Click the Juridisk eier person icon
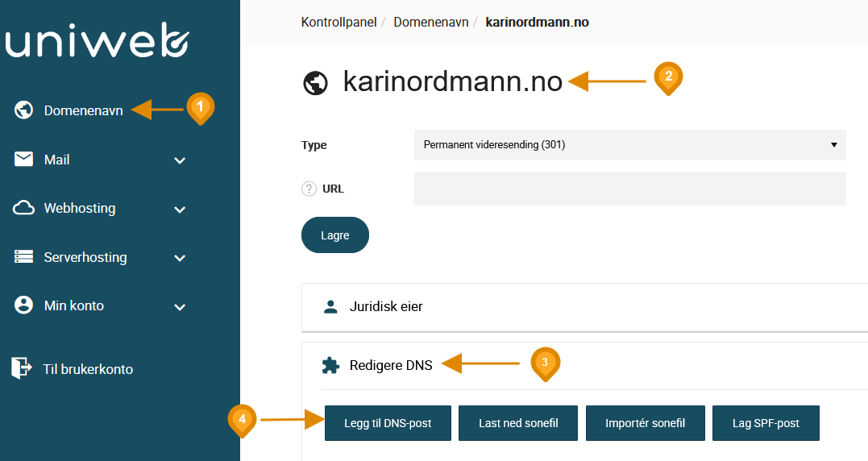The image size is (868, 461). [x=330, y=306]
